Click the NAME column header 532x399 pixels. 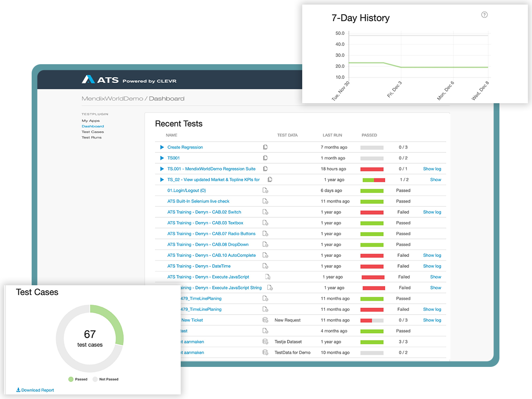(x=172, y=135)
